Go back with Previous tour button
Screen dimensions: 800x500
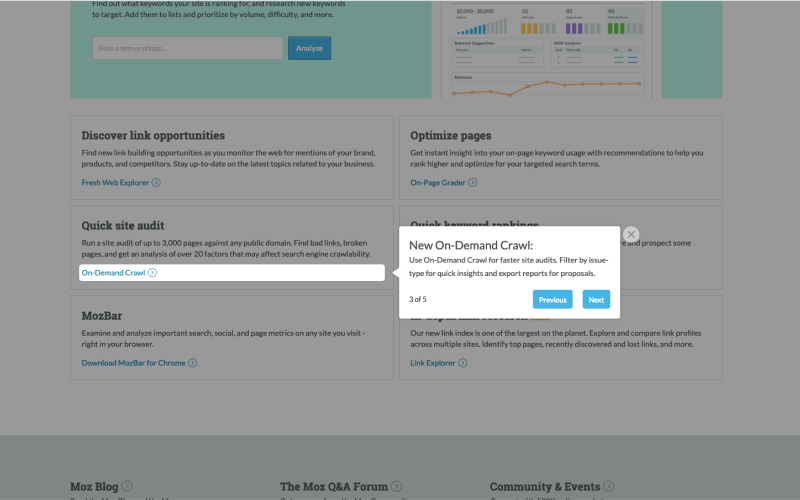pos(553,299)
